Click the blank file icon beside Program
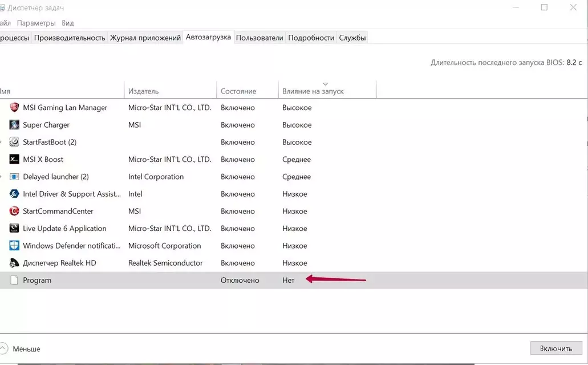Viewport: 588px width, 365px height. pyautogui.click(x=14, y=280)
